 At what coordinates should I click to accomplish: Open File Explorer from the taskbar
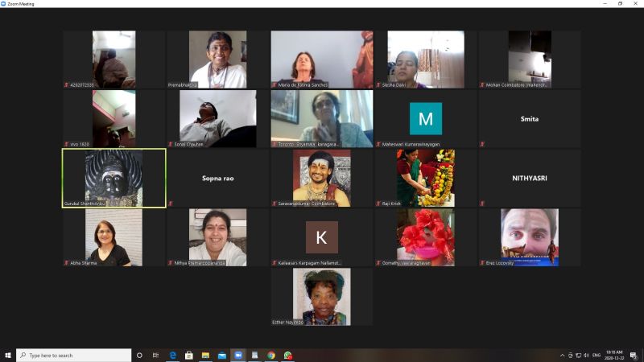[205, 355]
